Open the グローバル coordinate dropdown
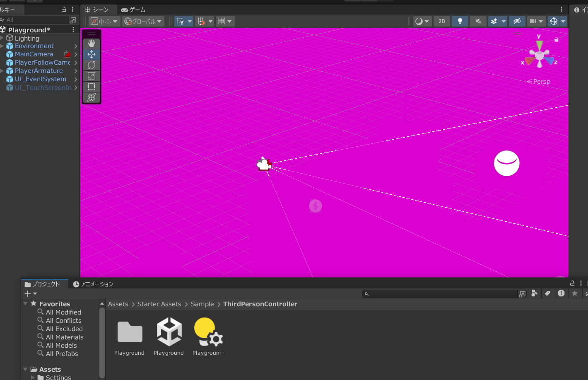 pyautogui.click(x=143, y=21)
